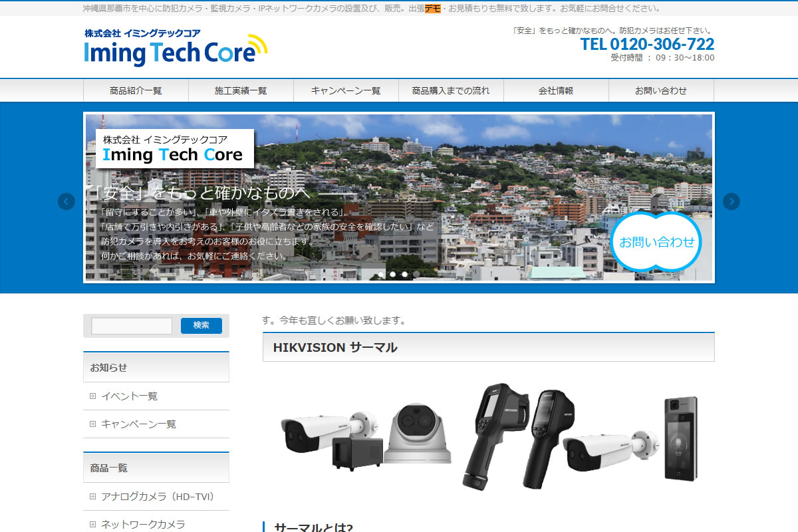Viewport: 798px width, 532px height.
Task: Click the next slide arrow on the banner
Action: 731,201
